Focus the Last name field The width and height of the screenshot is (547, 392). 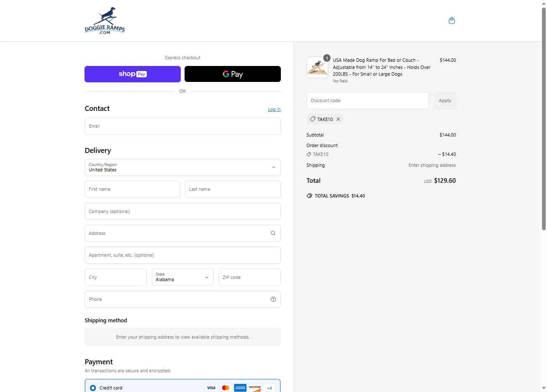(233, 189)
